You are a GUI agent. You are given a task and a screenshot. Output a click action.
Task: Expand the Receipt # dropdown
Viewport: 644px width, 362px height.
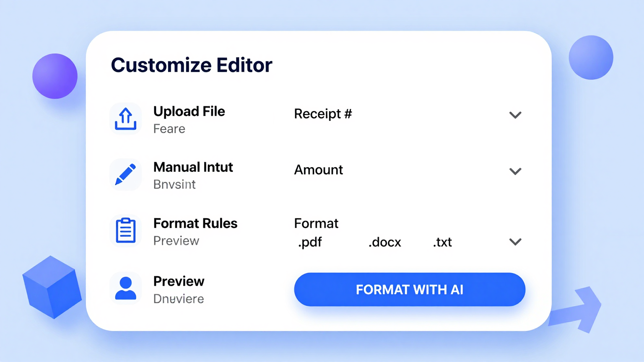(x=515, y=115)
